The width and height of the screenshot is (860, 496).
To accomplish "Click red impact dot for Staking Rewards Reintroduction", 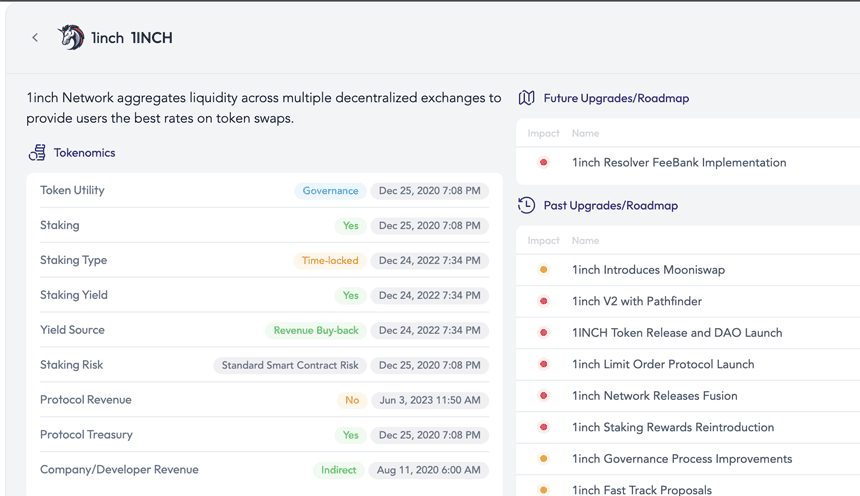I will [x=544, y=427].
